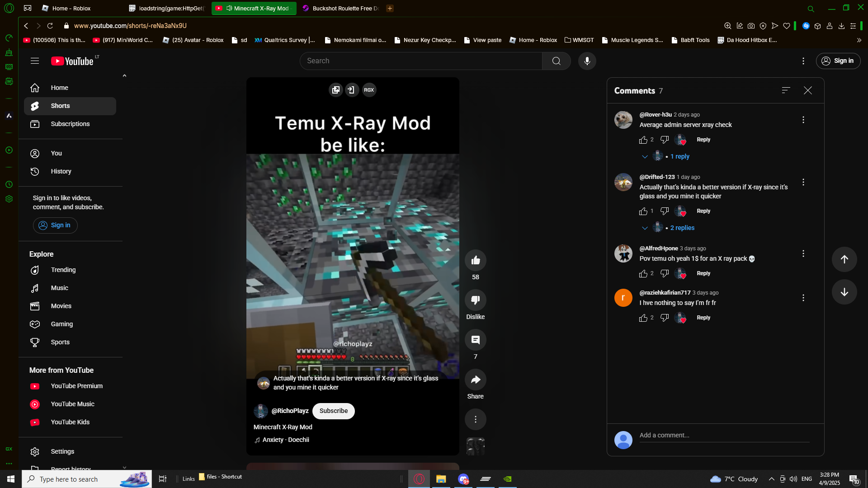This screenshot has width=868, height=488.
Task: Like the comment by @raziehkafirian717
Action: click(643, 318)
